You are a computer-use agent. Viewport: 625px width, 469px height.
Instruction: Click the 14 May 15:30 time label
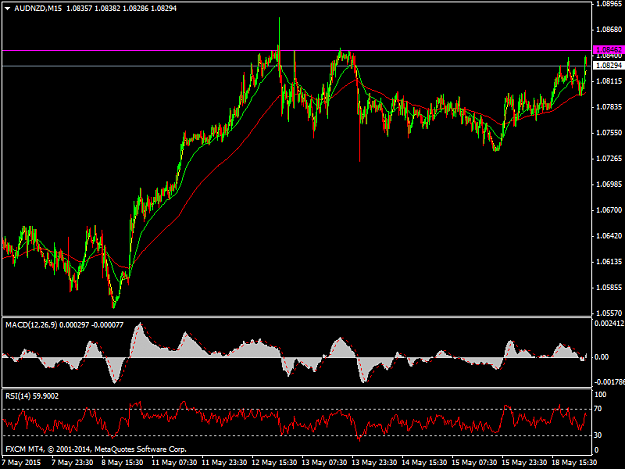(x=424, y=463)
